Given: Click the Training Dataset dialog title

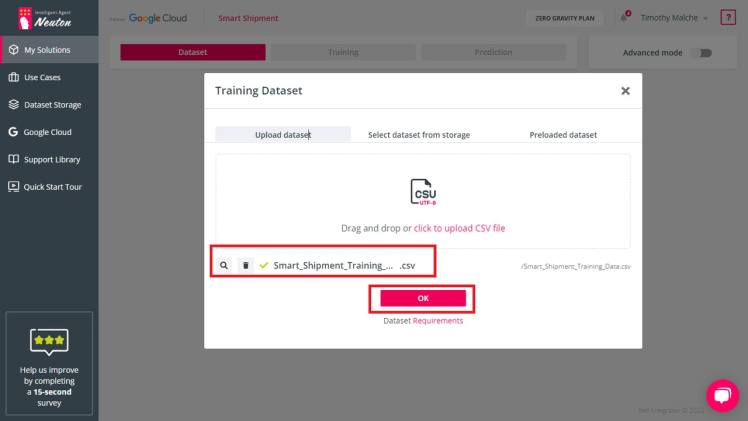Looking at the screenshot, I should click(x=259, y=90).
